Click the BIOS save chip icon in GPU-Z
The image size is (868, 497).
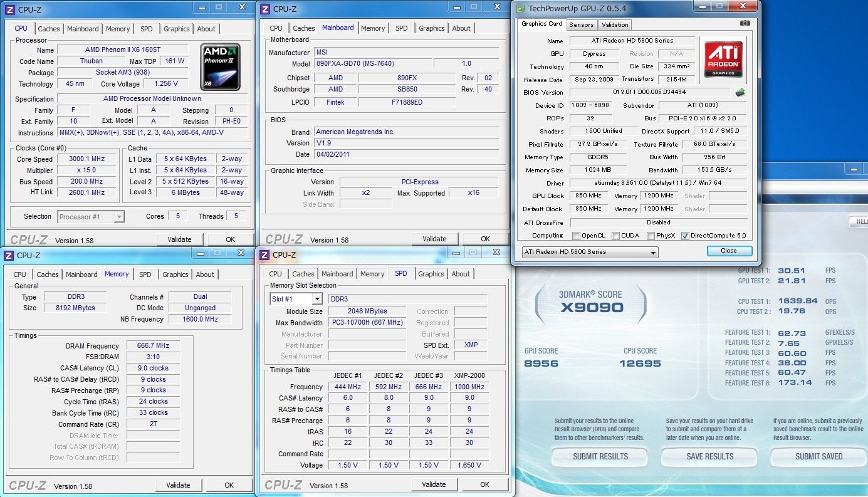[740, 93]
